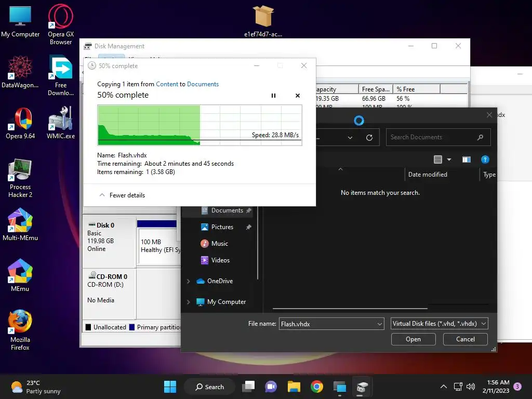This screenshot has width=532, height=399.
Task: Open the Windows Start menu
Action: [x=170, y=387]
